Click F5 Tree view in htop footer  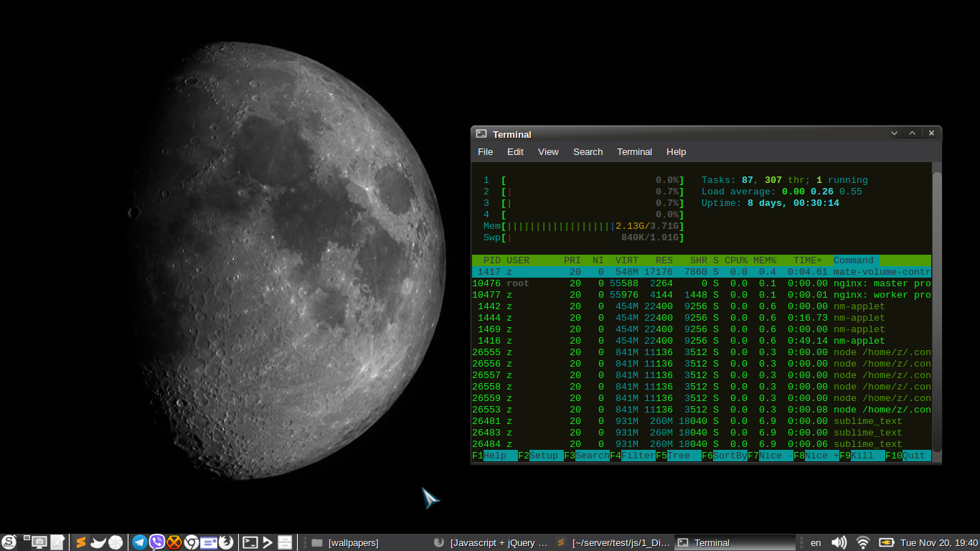tap(678, 456)
